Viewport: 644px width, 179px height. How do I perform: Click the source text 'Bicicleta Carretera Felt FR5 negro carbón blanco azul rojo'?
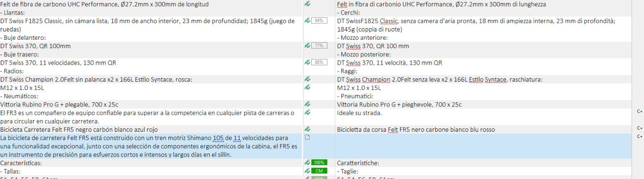79,130
